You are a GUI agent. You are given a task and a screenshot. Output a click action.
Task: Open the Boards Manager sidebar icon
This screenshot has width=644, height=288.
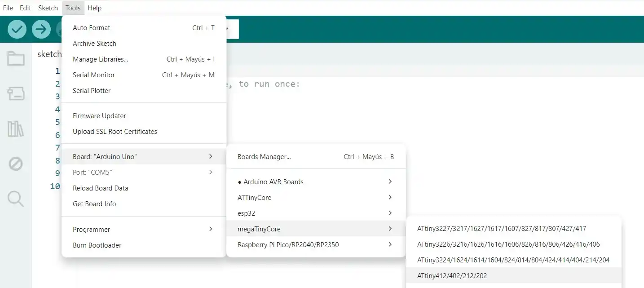[16, 93]
